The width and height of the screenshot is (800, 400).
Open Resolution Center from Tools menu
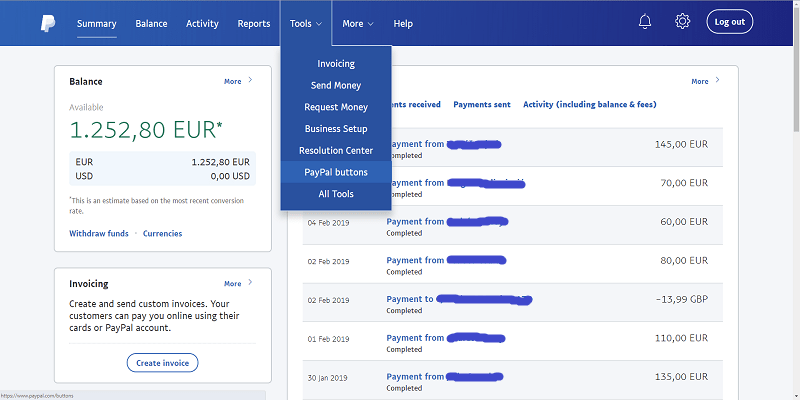(x=336, y=151)
